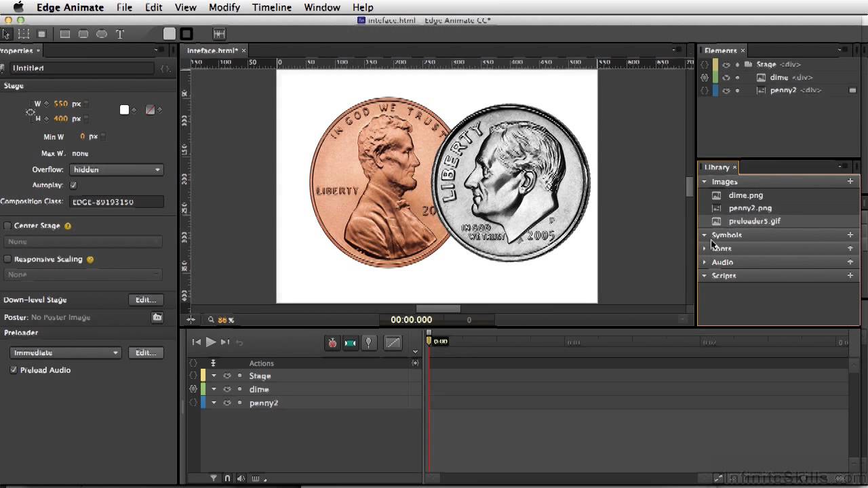Collapse the dime layer in timeline
Image resolution: width=868 pixels, height=488 pixels.
pos(214,389)
